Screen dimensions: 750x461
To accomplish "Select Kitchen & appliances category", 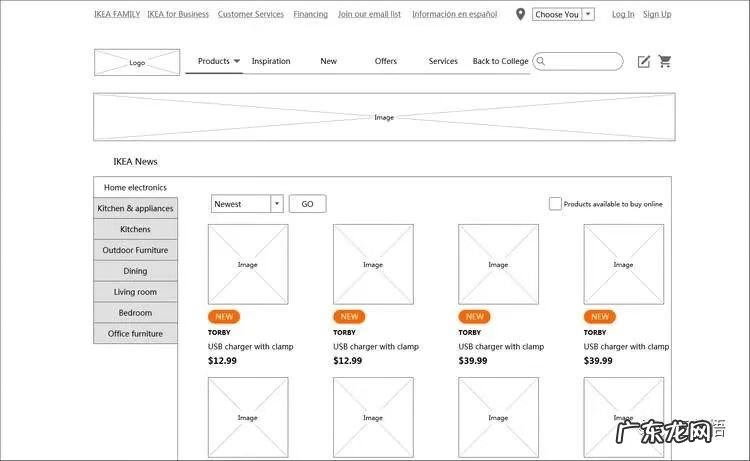I will coord(135,209).
